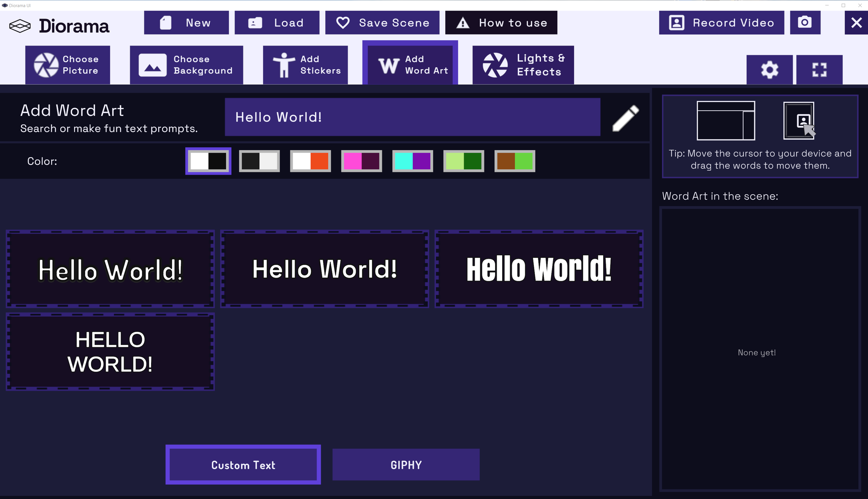The height and width of the screenshot is (499, 868).
Task: Pick the pink and maroon color swatch
Action: click(x=361, y=161)
